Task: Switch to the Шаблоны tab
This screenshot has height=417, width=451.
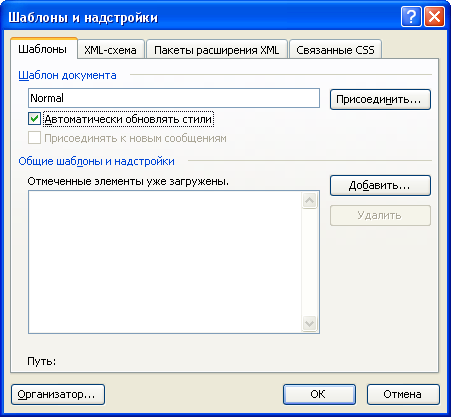Action: click(x=43, y=49)
